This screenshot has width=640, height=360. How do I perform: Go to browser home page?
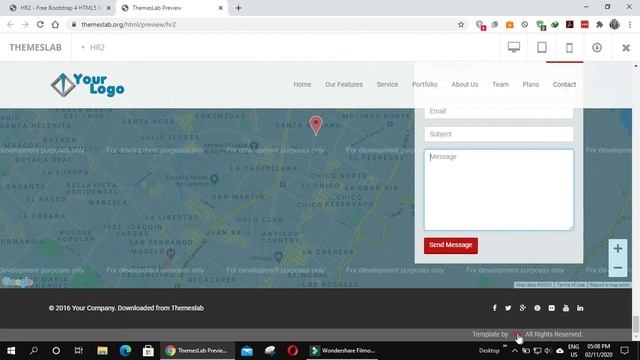click(x=55, y=24)
